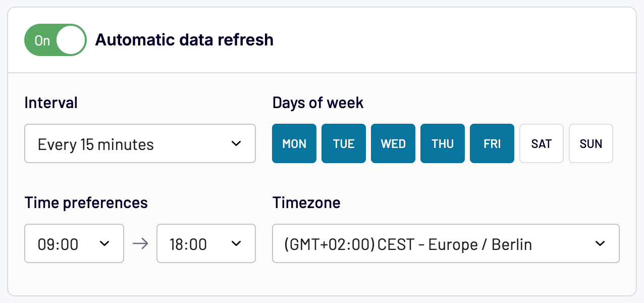The width and height of the screenshot is (644, 303).
Task: Open the Timezone dropdown showing Europe / Berlin
Action: coord(445,244)
